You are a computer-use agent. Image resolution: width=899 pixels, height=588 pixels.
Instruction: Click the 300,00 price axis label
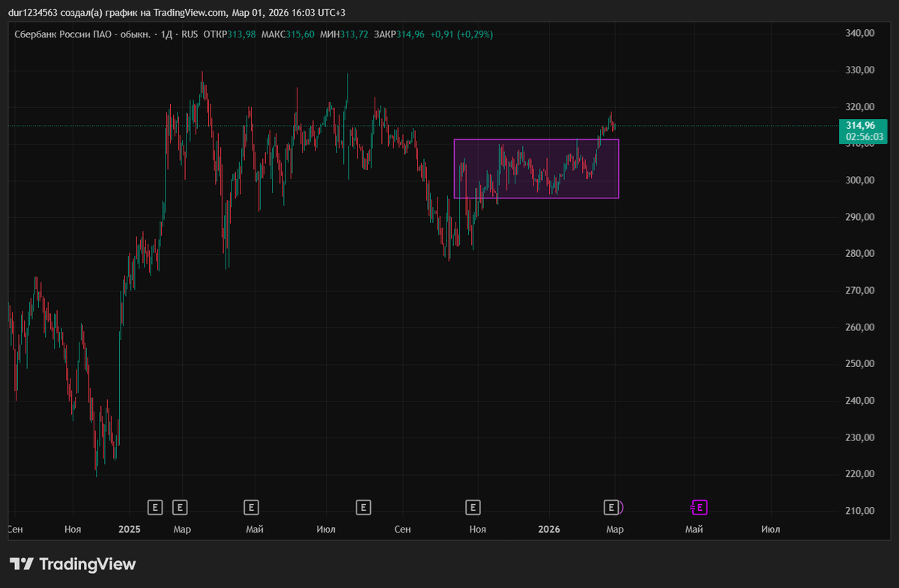[859, 180]
